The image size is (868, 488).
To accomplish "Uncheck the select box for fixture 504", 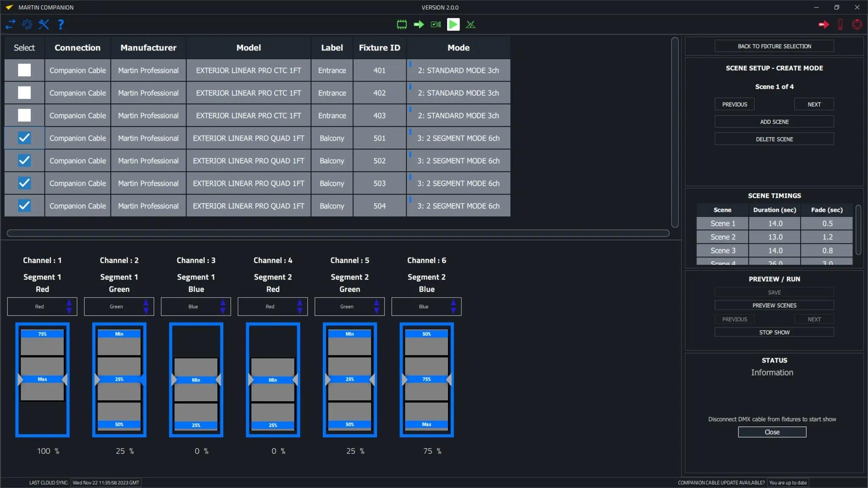I will coord(25,206).
